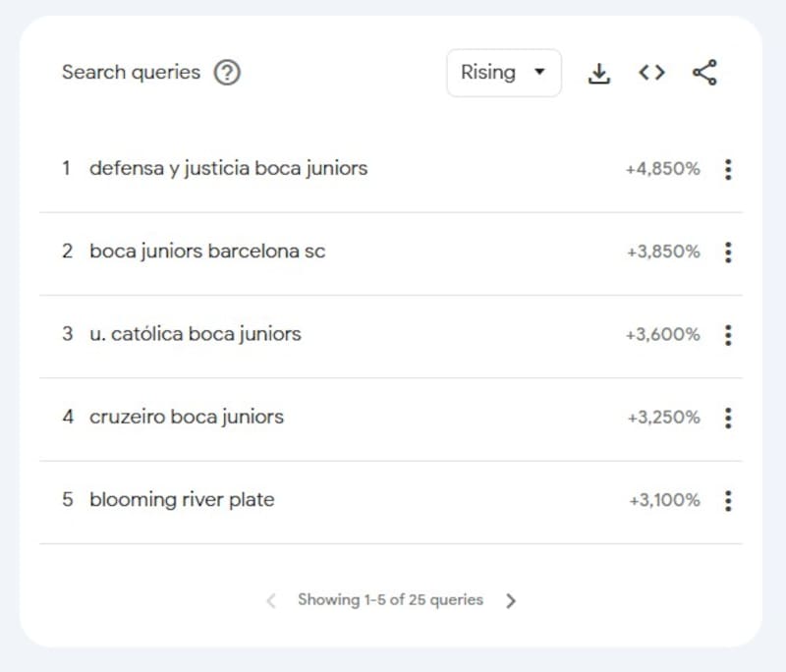Share the search queries card
The height and width of the screenshot is (672, 786).
tap(704, 73)
